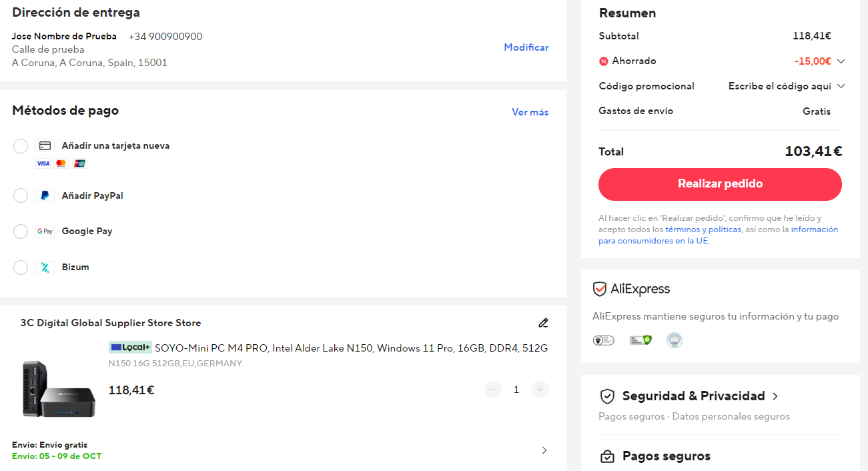Click Escribe el código aquí field
Image resolution: width=868 pixels, height=471 pixels.
pos(780,86)
